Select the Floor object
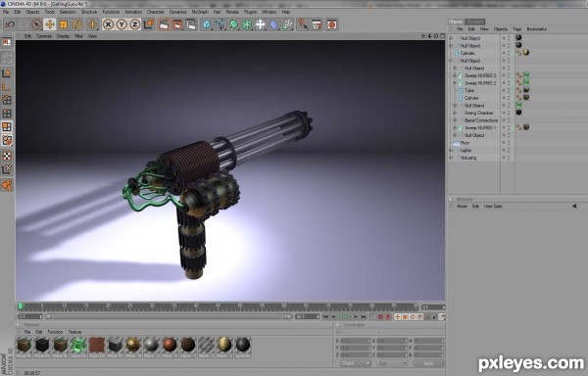 click(x=465, y=143)
